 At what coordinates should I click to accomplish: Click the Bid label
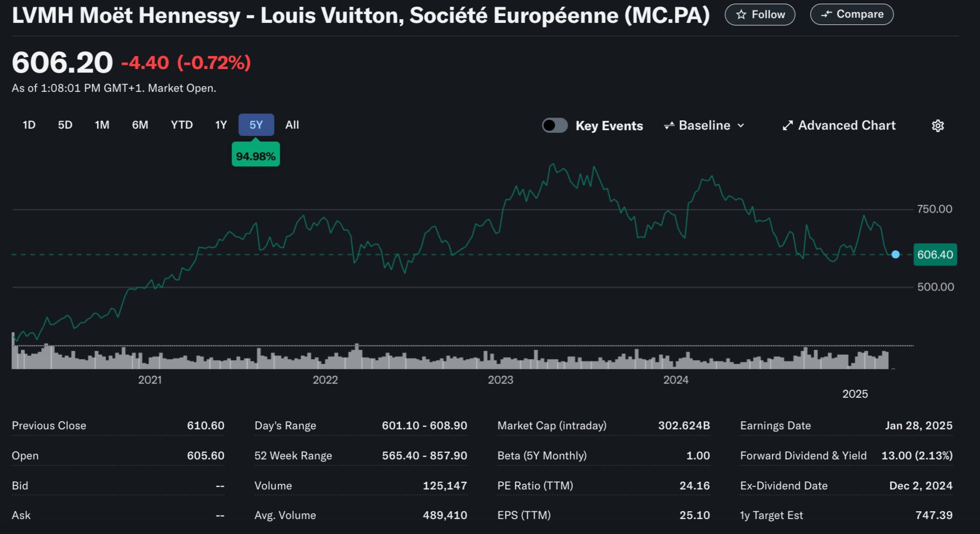(20, 486)
